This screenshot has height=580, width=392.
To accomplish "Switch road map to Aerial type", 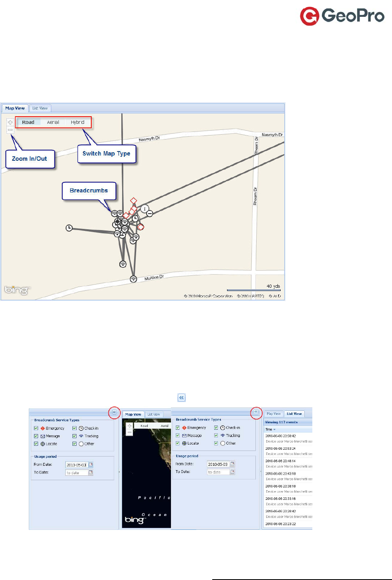I will 53,122.
